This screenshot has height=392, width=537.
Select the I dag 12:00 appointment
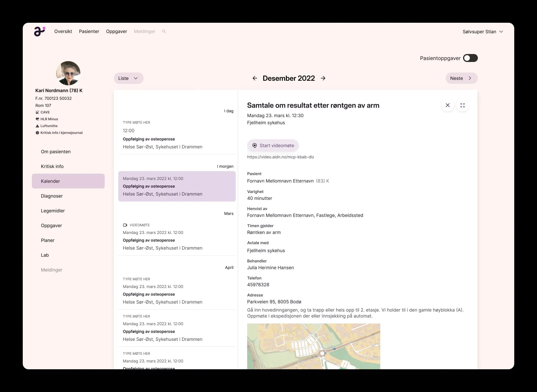coord(177,135)
